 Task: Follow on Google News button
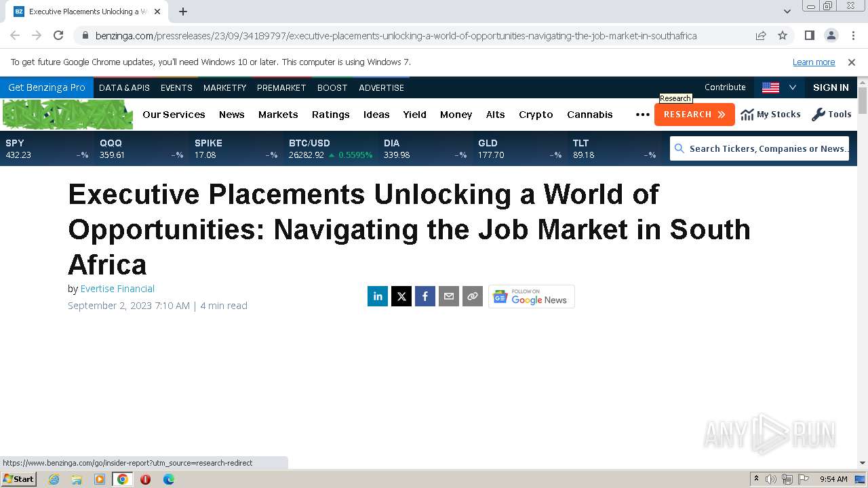coord(532,297)
